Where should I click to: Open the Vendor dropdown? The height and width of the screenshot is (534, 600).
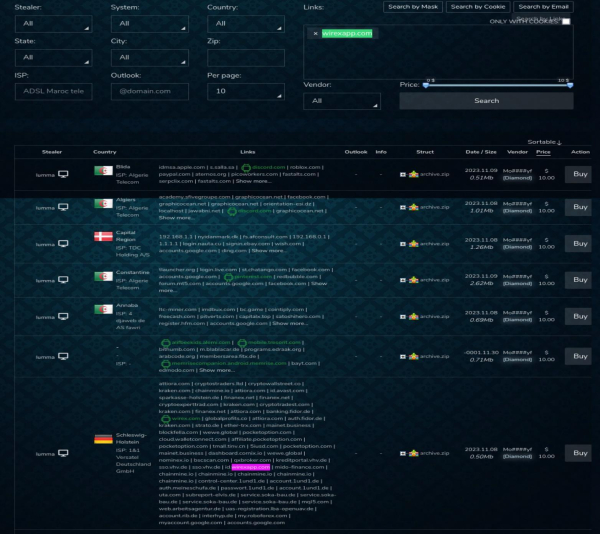(x=342, y=101)
